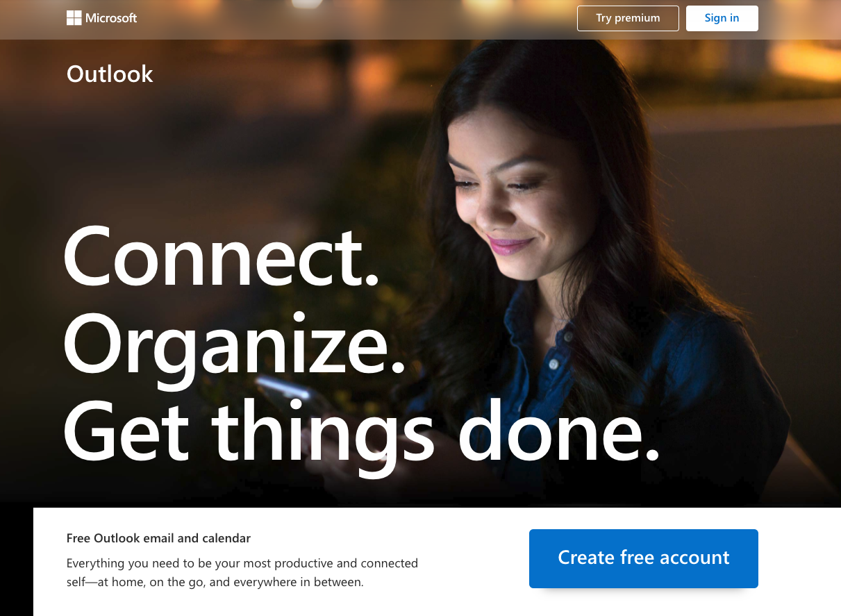The image size is (841, 616).
Task: Click the Microsoft four-square logo icon
Action: click(74, 18)
